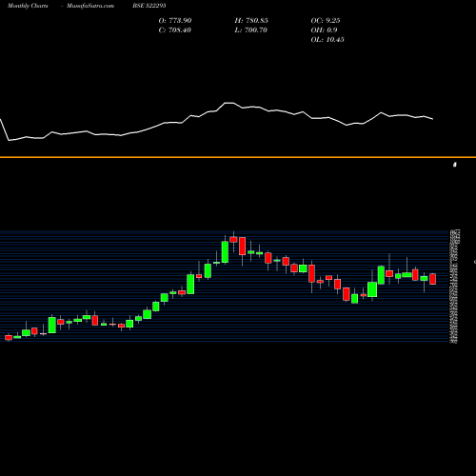The width and height of the screenshot is (476, 476).
Task: Select the low price value 'L: 700.70'
Action: (x=250, y=30)
